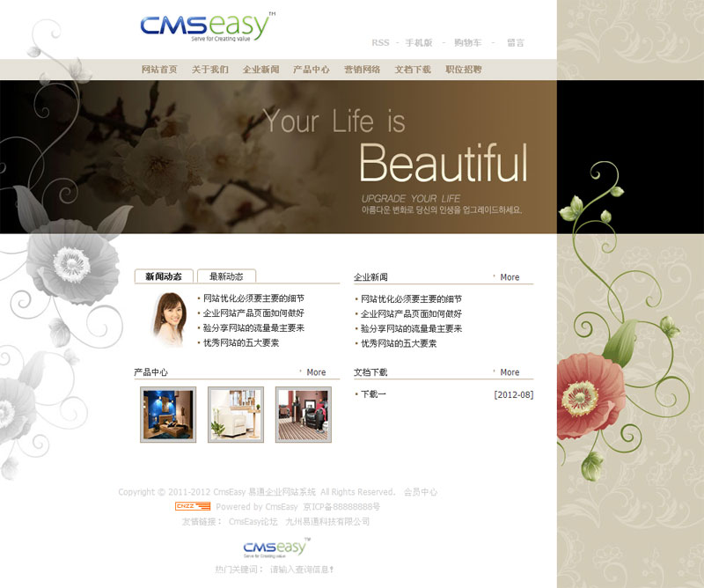Open the white armchair product thumbnail

(x=235, y=415)
